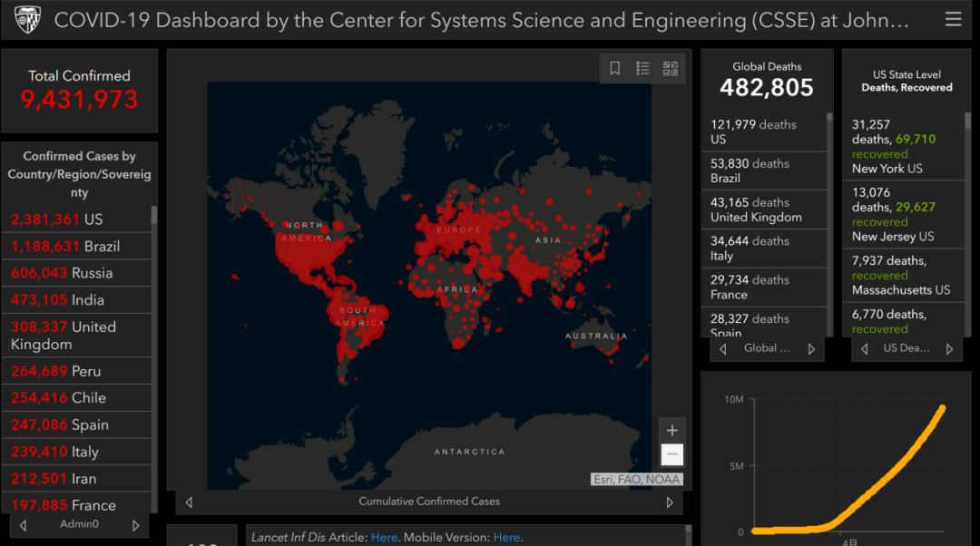Click 34,644 deaths Italy entry
This screenshot has width=980, height=546.
[764, 248]
